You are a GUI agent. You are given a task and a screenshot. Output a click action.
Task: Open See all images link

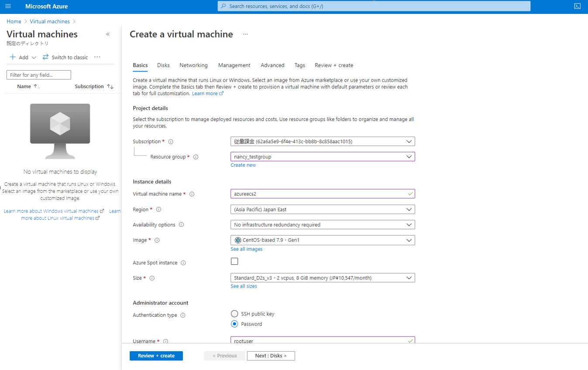(247, 249)
